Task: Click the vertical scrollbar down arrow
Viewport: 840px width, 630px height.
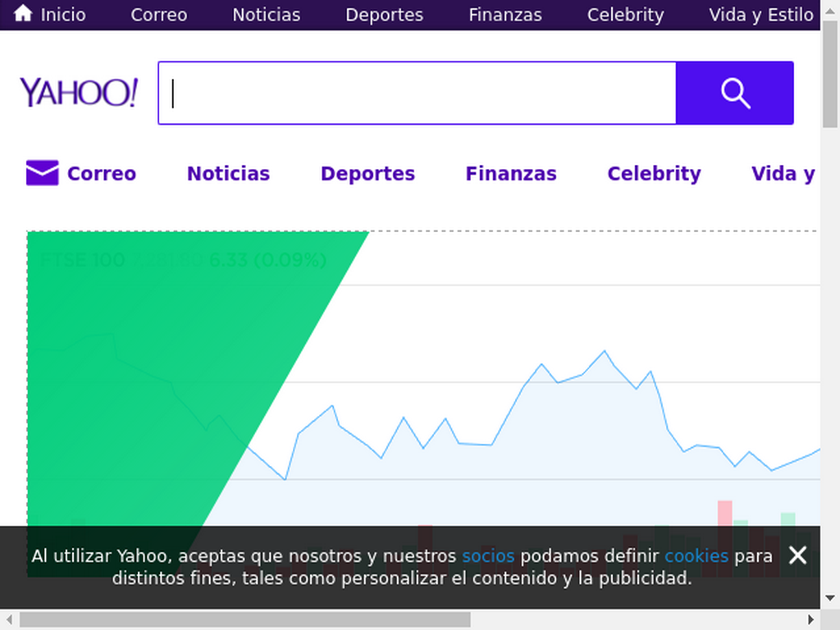Action: coord(830,598)
